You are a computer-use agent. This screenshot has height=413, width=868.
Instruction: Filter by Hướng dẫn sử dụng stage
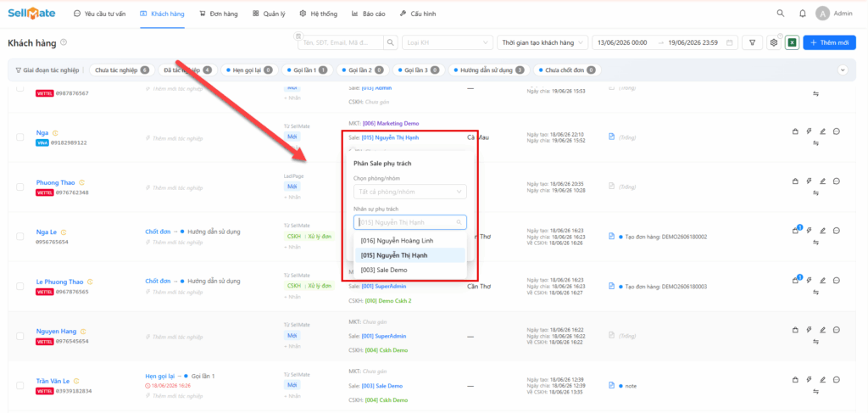(487, 70)
